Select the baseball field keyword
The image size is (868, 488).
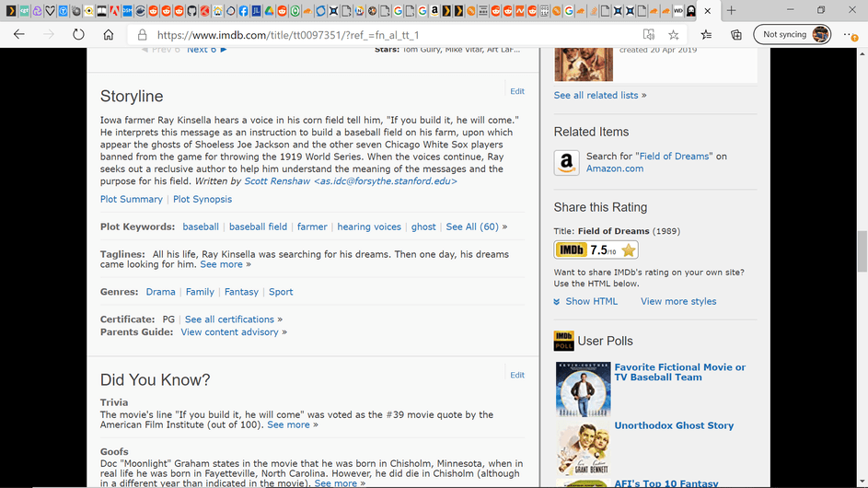(258, 227)
